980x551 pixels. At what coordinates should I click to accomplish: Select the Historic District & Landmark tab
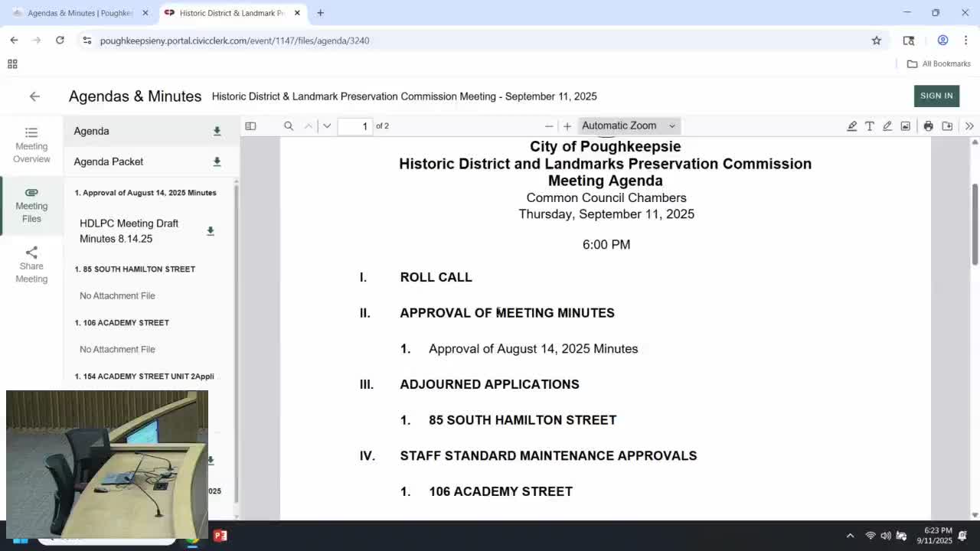tap(226, 13)
